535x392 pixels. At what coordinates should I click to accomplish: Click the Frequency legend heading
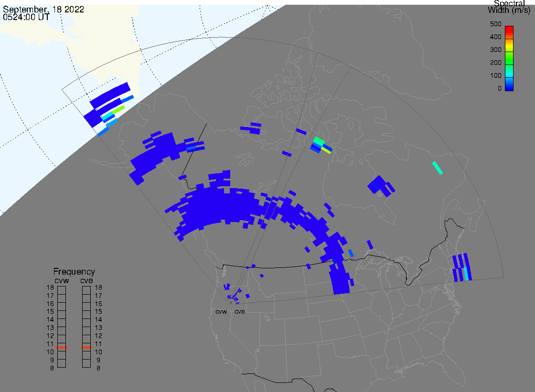(x=74, y=272)
